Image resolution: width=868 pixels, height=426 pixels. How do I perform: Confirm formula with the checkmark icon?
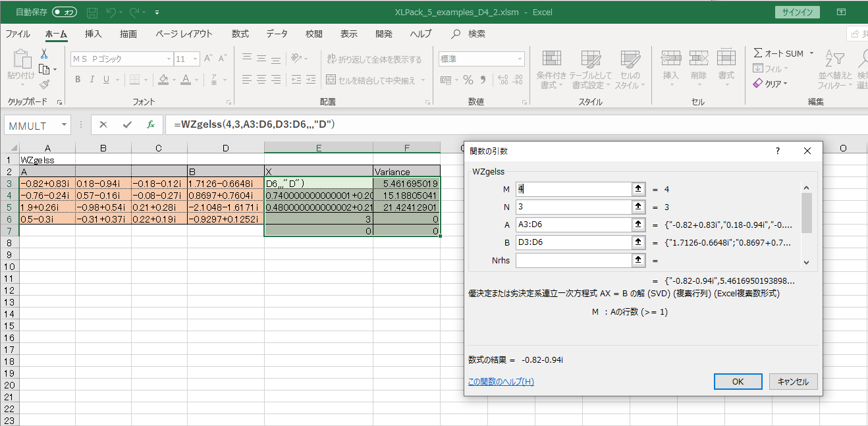(127, 124)
